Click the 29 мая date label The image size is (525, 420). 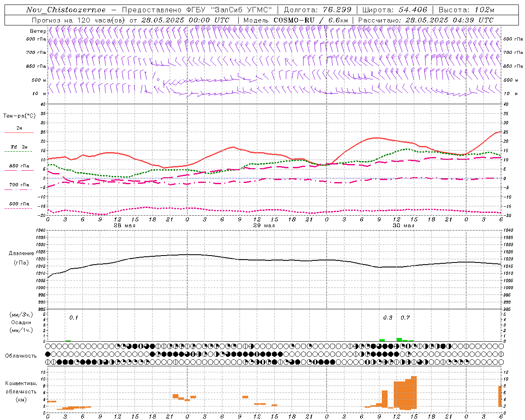tap(264, 226)
